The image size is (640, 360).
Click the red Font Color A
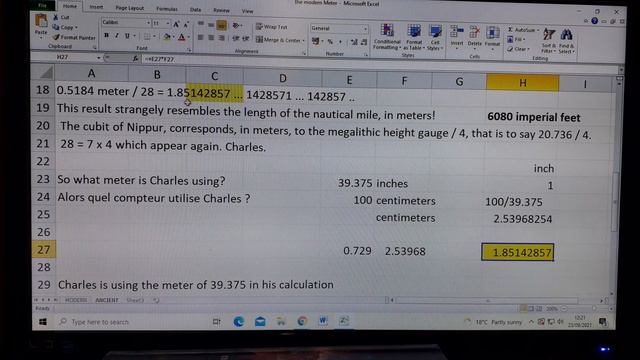tap(182, 38)
